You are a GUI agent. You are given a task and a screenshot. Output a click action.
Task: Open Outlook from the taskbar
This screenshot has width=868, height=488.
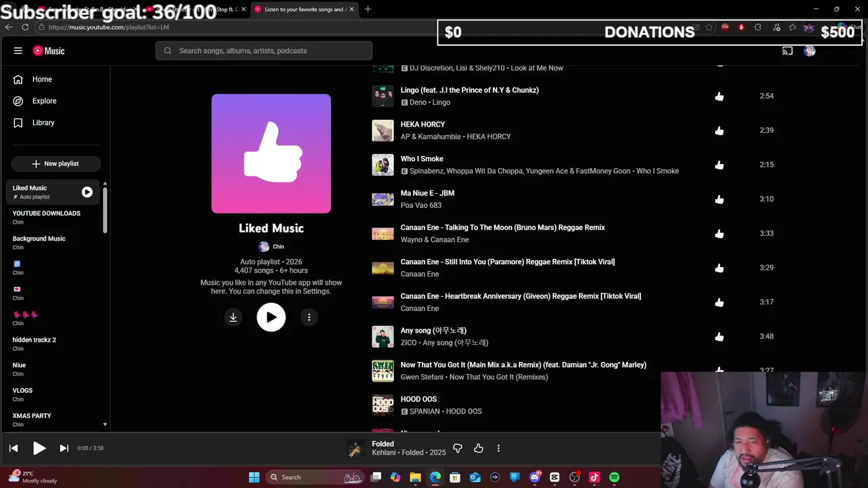point(475,477)
